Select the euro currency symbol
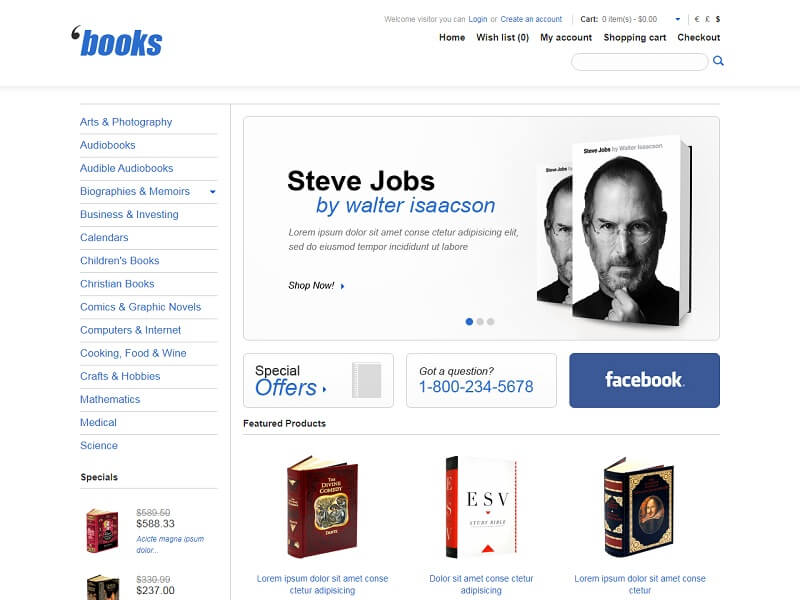The image size is (800, 600). coord(697,19)
